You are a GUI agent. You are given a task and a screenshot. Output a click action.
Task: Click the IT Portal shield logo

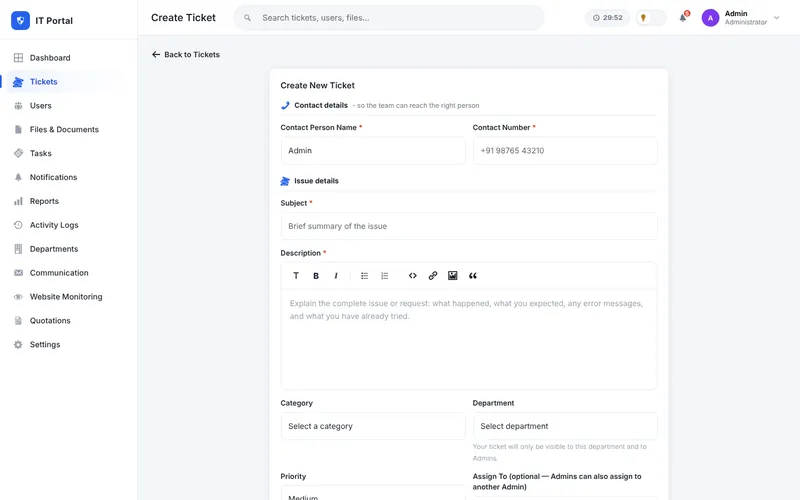[x=20, y=20]
